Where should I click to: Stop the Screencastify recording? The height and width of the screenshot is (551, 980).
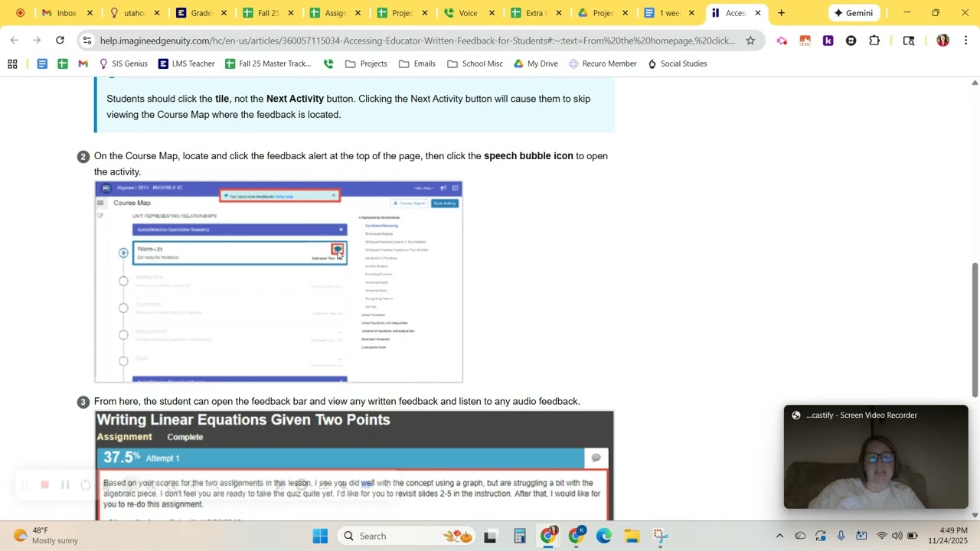tap(44, 484)
